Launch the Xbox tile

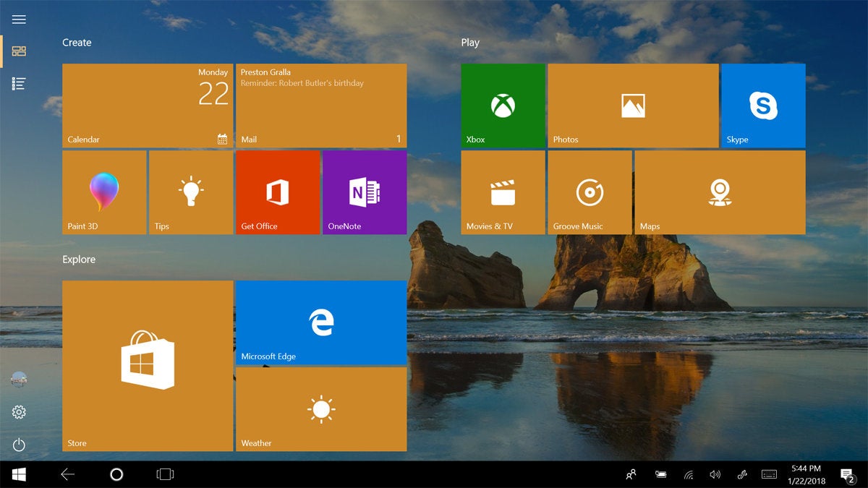click(x=503, y=106)
